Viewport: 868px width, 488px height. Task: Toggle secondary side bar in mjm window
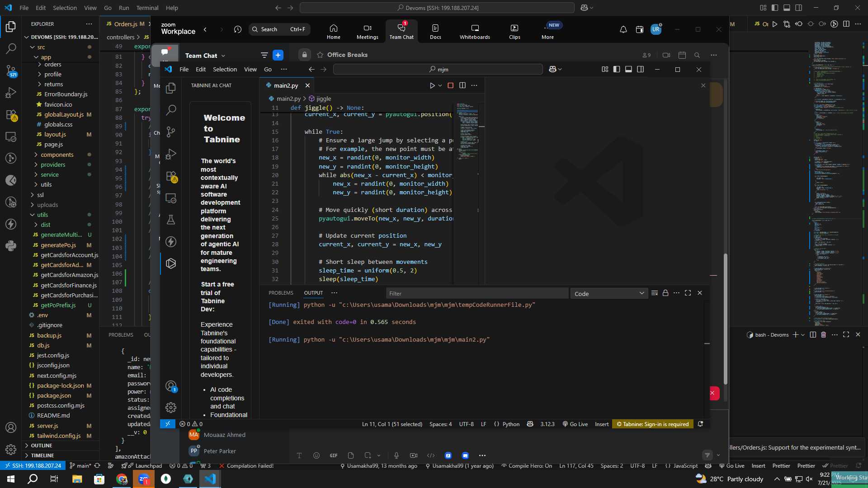[x=640, y=69]
